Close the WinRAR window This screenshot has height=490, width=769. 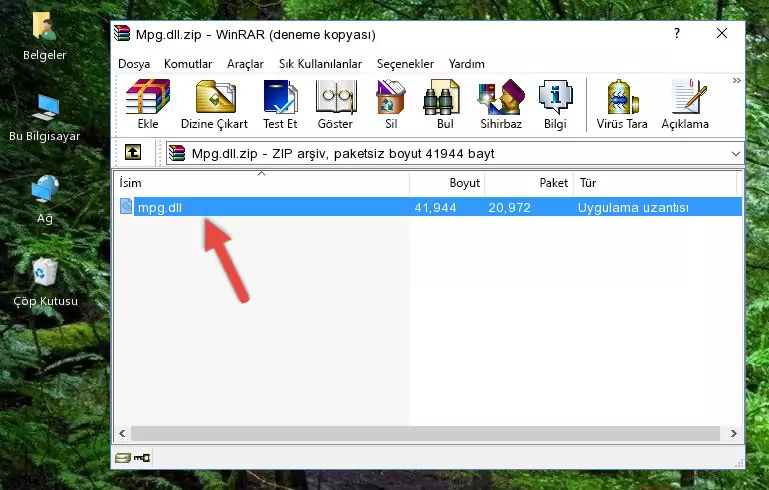[x=722, y=33]
